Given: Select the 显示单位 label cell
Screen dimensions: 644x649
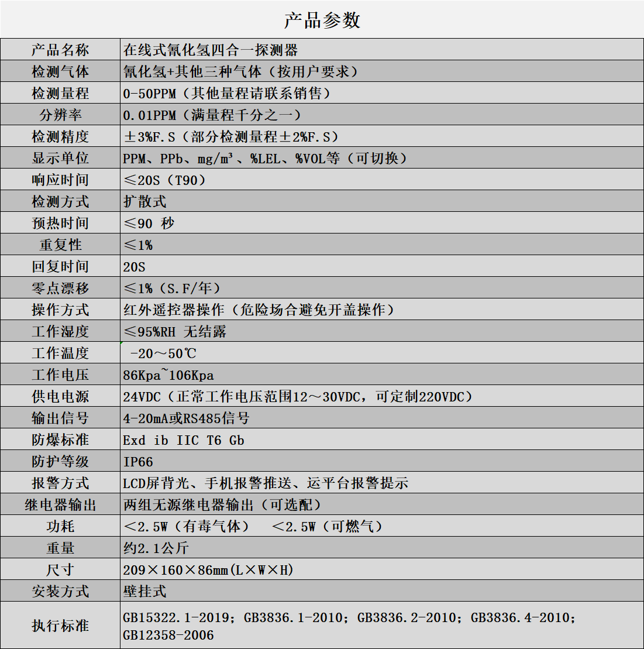Looking at the screenshot, I should [x=60, y=157].
